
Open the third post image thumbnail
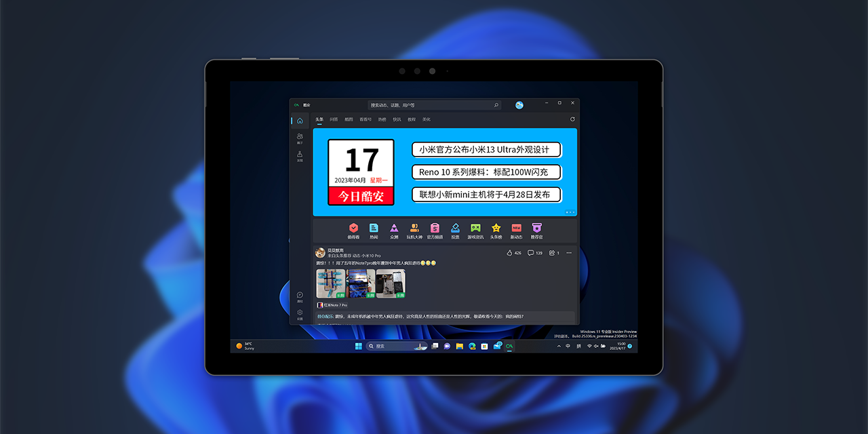[391, 283]
